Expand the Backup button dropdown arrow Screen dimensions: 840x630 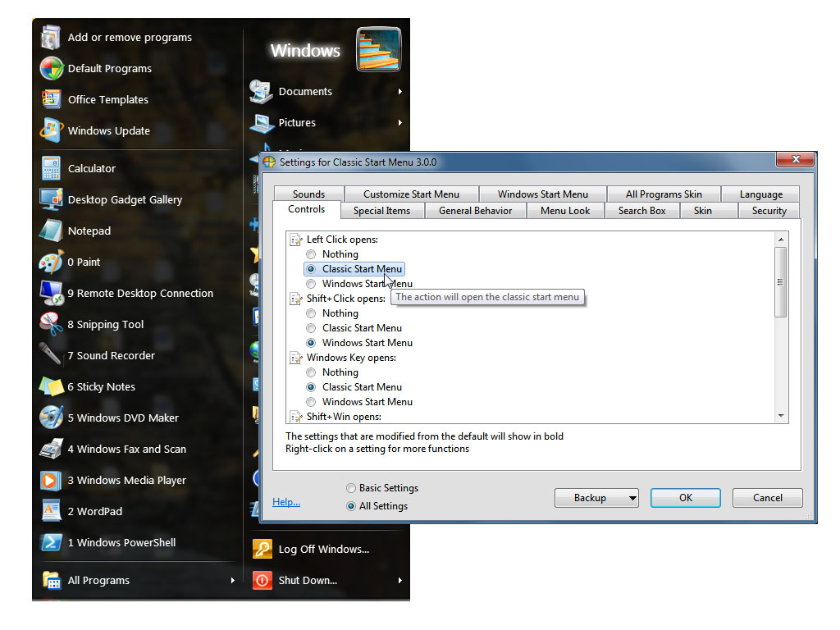(x=631, y=498)
